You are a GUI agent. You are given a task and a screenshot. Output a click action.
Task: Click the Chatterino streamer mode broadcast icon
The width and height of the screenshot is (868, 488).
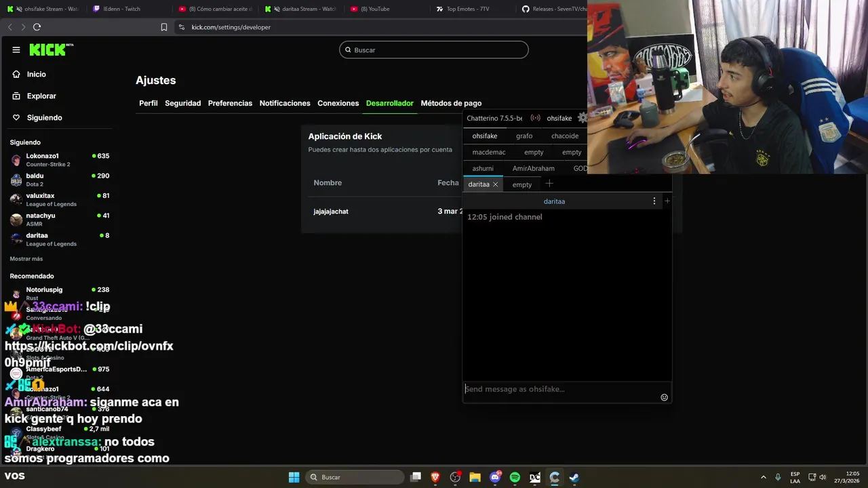tap(535, 118)
